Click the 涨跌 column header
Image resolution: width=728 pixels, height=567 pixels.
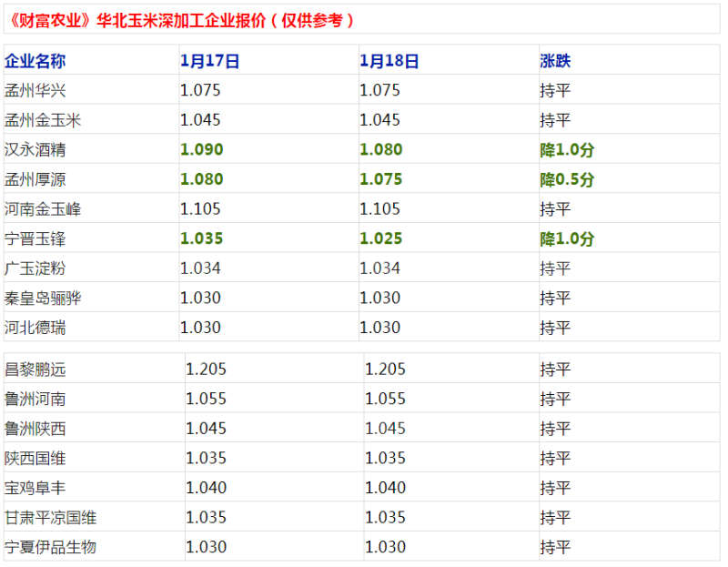tap(555, 61)
